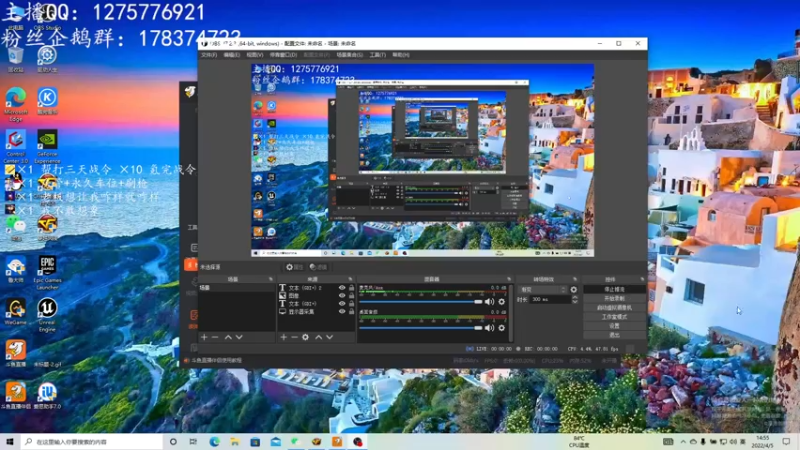Open the 场景集合(S) menu in OBS
The image size is (800, 450).
pyautogui.click(x=350, y=55)
